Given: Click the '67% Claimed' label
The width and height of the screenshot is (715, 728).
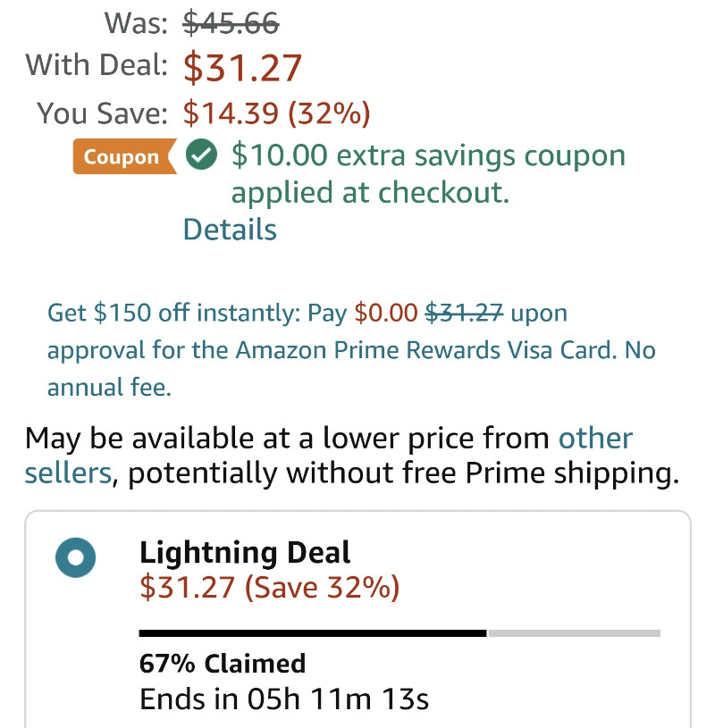Looking at the screenshot, I should (222, 663).
